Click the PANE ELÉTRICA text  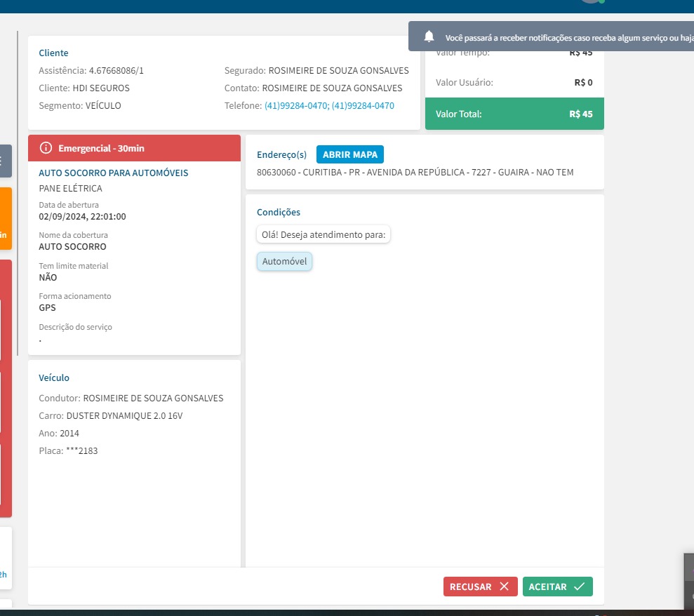click(70, 189)
